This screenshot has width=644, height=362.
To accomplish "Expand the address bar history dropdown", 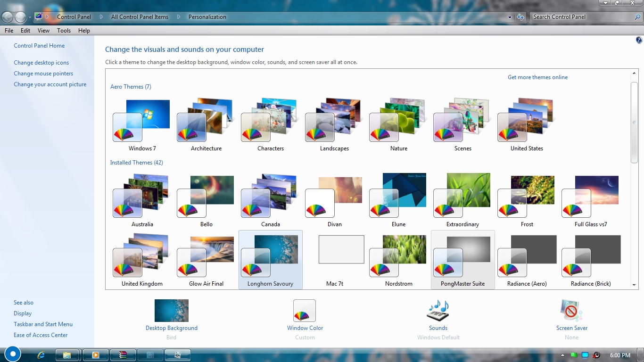I will (x=510, y=17).
